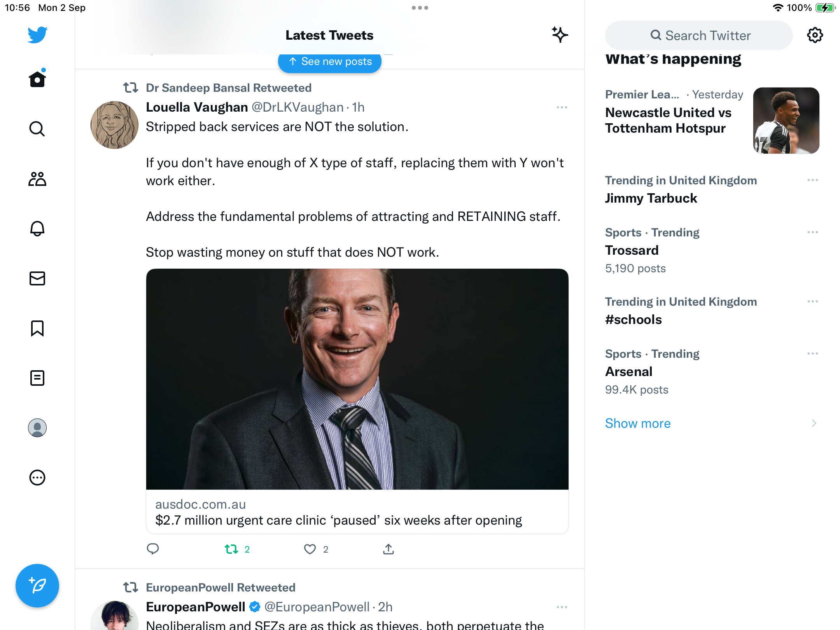Open the Explore search icon in sidebar
Image resolution: width=840 pixels, height=630 pixels.
click(x=37, y=129)
